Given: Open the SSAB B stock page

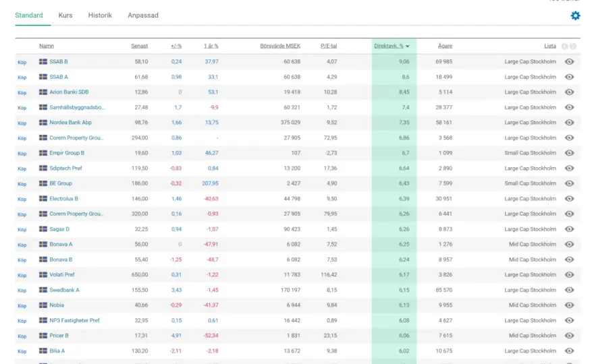Looking at the screenshot, I should 59,61.
